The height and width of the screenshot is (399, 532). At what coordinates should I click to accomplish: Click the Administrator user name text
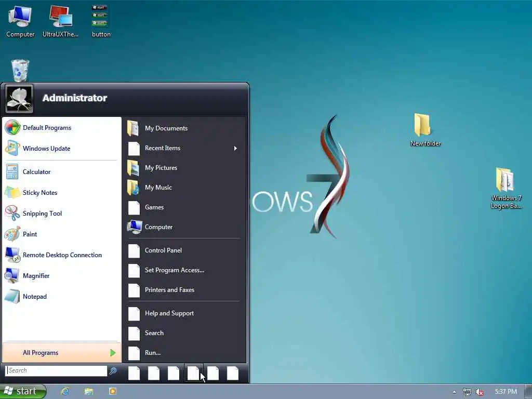pos(75,98)
